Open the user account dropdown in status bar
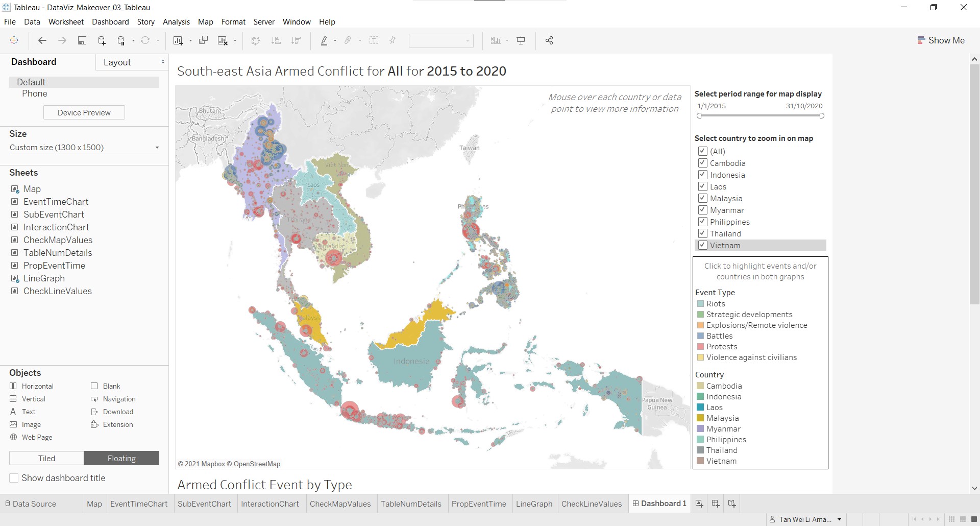The height and width of the screenshot is (526, 980). click(x=839, y=519)
